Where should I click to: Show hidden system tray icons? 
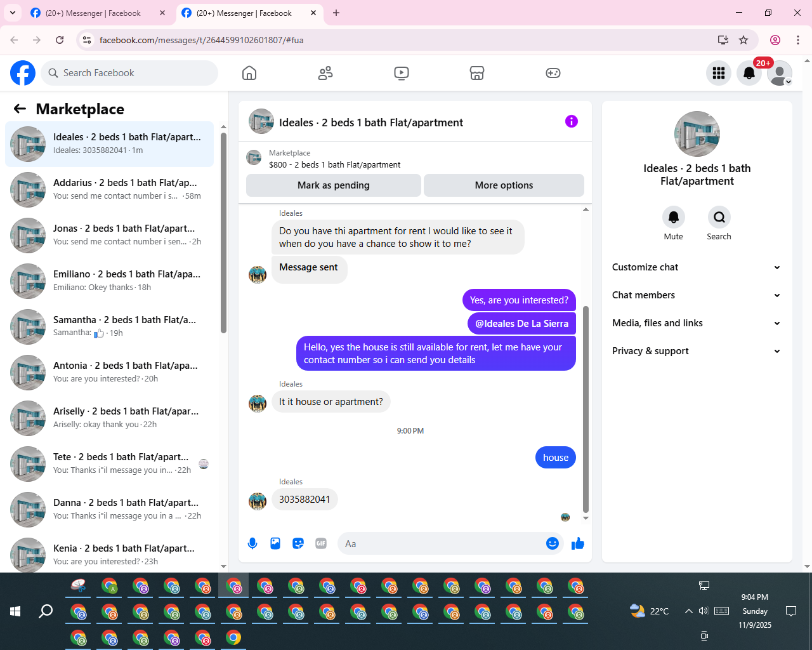(x=688, y=611)
